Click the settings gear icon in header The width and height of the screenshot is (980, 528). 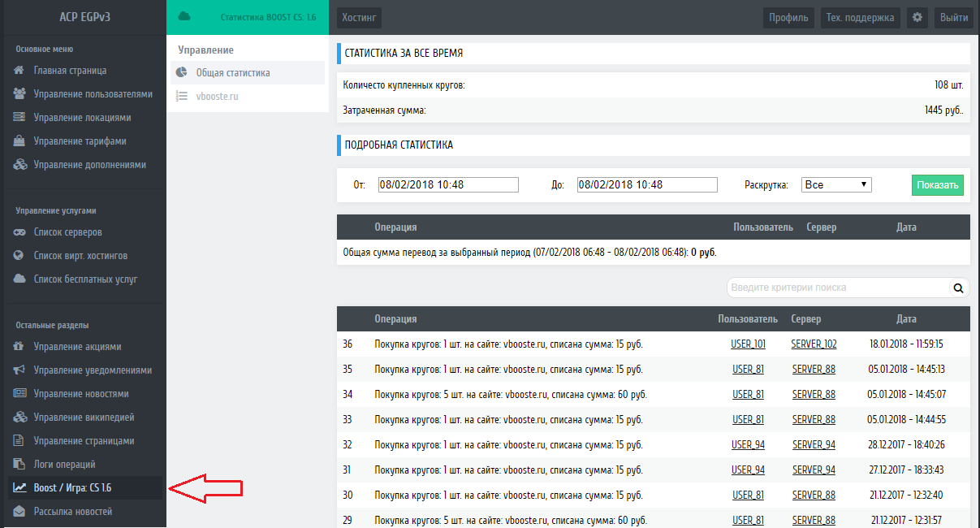(917, 17)
